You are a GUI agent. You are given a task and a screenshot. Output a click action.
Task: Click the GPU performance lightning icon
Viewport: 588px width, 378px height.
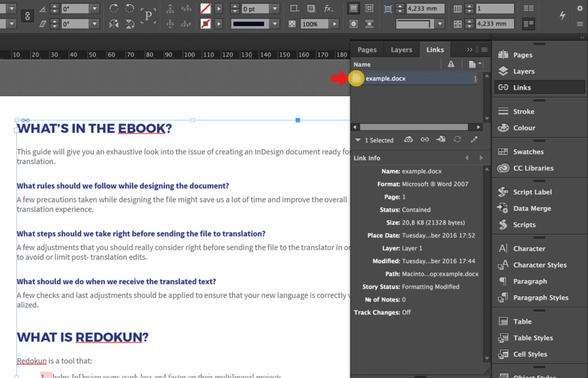point(562,16)
